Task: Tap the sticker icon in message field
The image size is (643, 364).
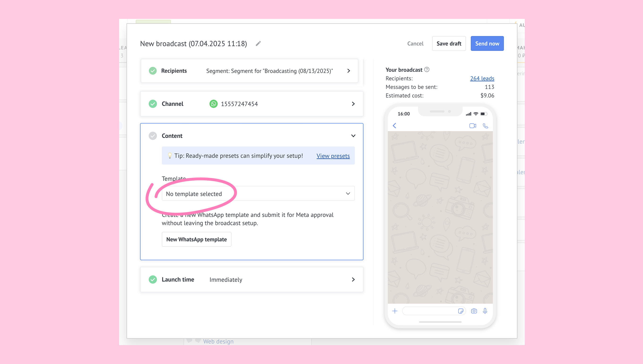Action: click(x=461, y=311)
